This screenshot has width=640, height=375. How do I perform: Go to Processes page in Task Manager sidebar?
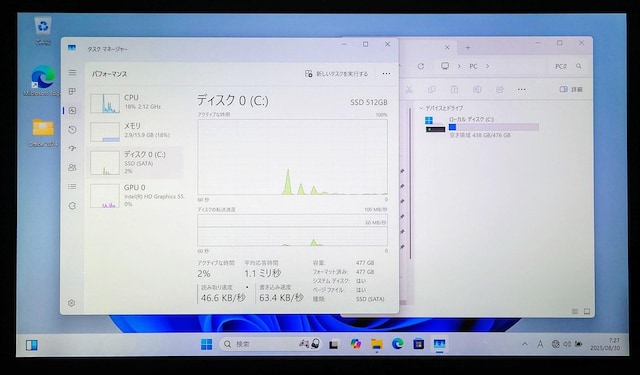point(72,91)
